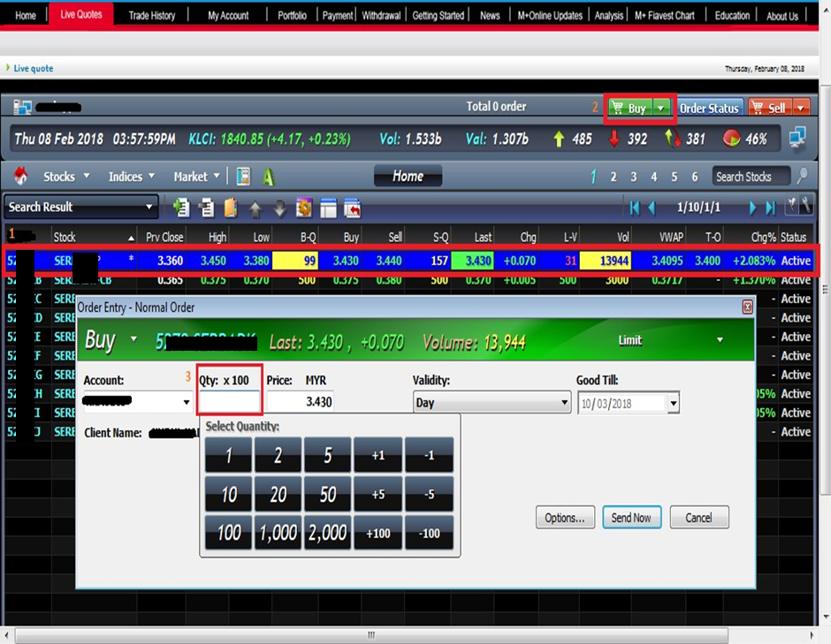The height and width of the screenshot is (644, 831).
Task: Click the green letter A font icon
Action: (268, 177)
